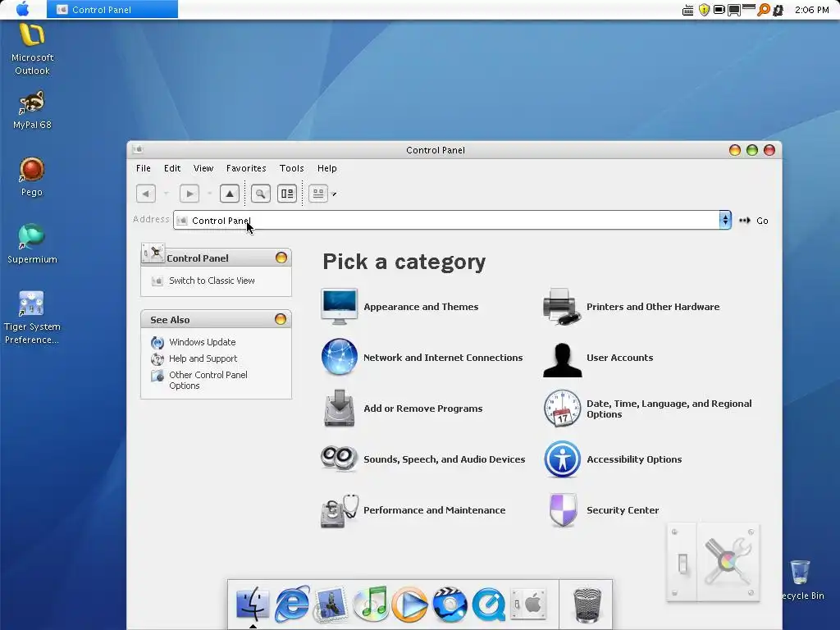Open the Favorites menu
840x630 pixels.
click(246, 168)
